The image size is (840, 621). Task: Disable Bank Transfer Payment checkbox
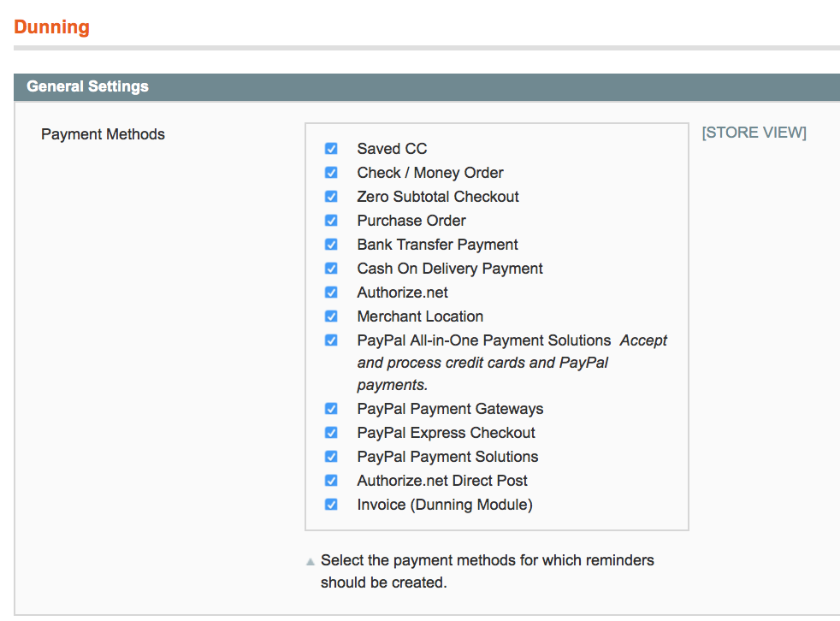(x=331, y=245)
